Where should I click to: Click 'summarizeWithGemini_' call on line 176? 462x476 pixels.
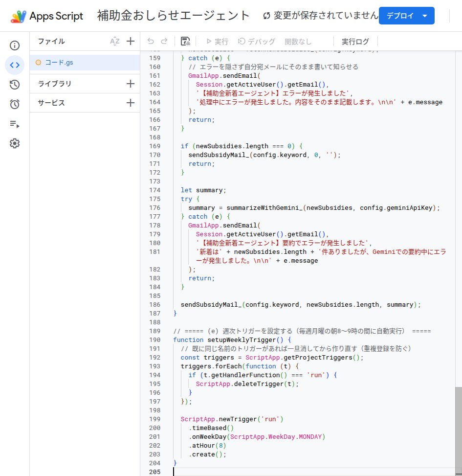[x=264, y=208]
